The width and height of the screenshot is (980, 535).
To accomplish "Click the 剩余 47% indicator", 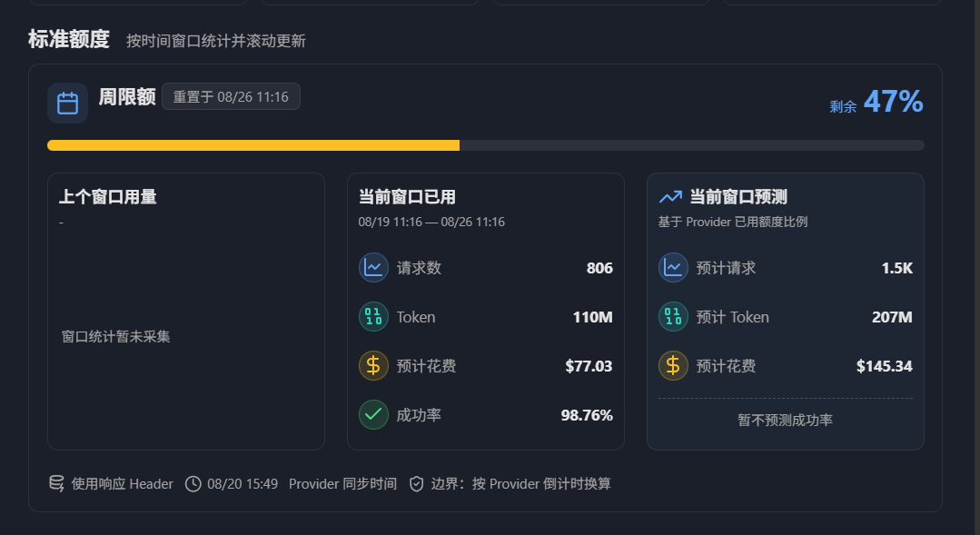I will point(876,102).
